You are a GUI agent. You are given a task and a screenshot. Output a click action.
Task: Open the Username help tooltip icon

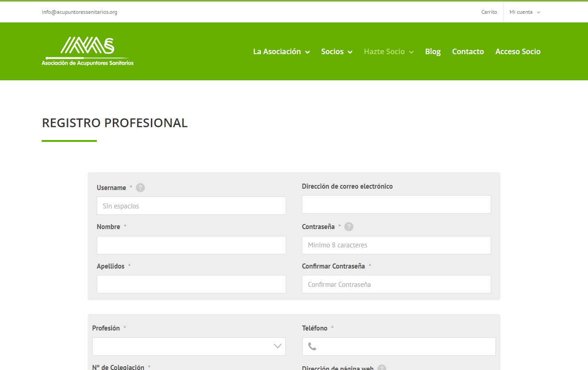click(140, 187)
